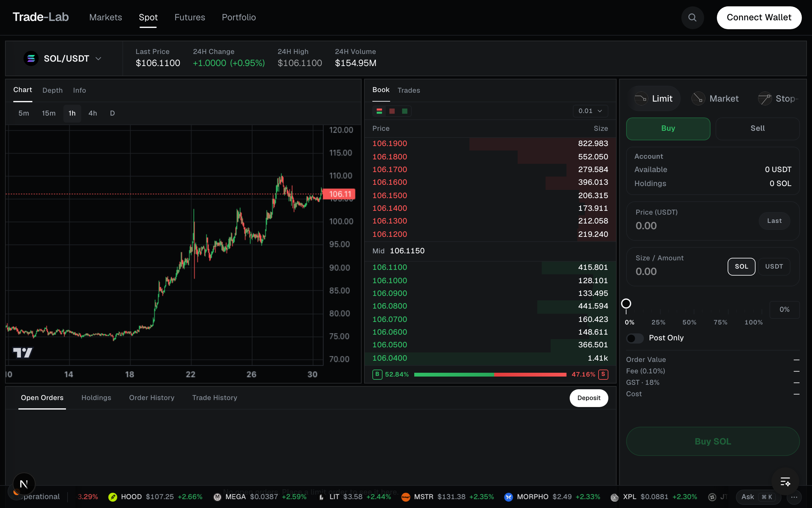The image size is (812, 508).
Task: Show bids-only order book icon
Action: click(x=405, y=111)
